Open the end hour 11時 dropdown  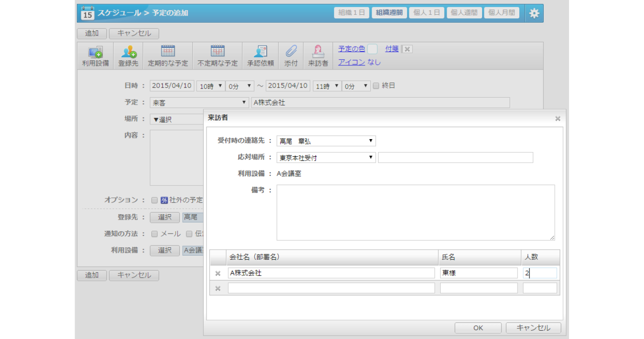pyautogui.click(x=327, y=86)
